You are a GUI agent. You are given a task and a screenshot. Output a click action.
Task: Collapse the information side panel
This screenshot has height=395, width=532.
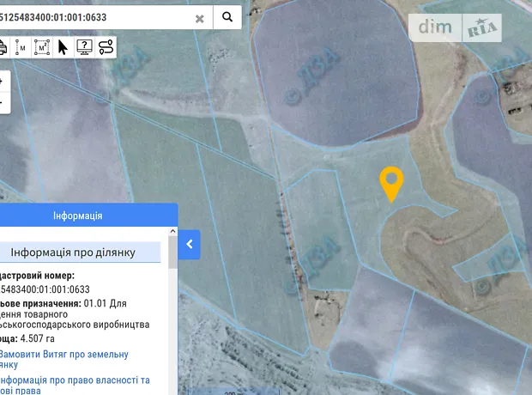190,244
